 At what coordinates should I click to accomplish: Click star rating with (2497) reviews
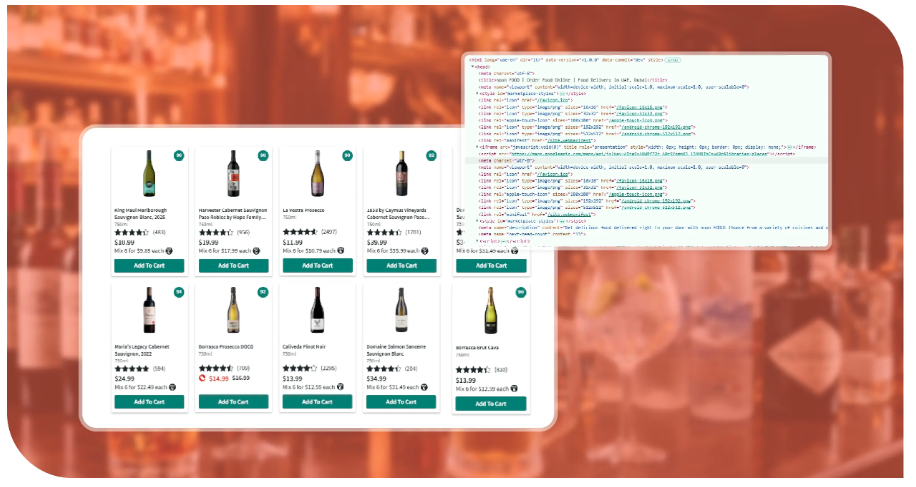[300, 232]
